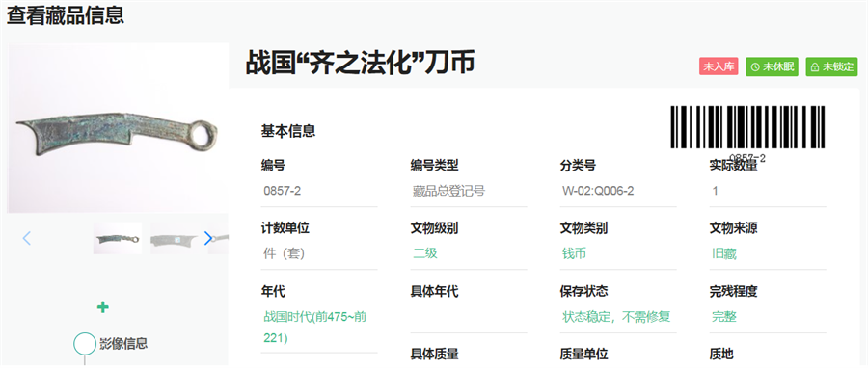Select the first knife coin thumbnail

[x=118, y=238]
